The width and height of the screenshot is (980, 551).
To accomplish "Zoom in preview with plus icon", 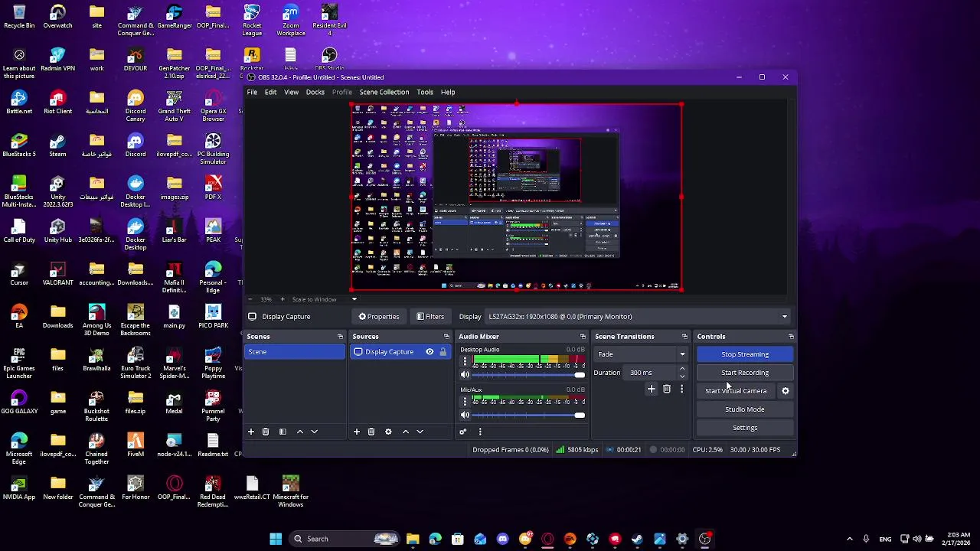I will point(283,299).
